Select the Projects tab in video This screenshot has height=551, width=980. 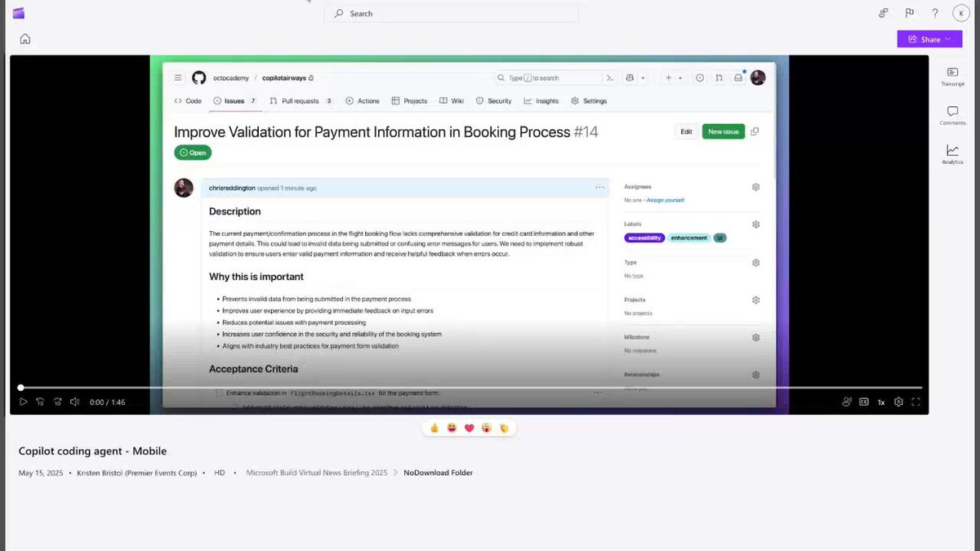click(409, 101)
